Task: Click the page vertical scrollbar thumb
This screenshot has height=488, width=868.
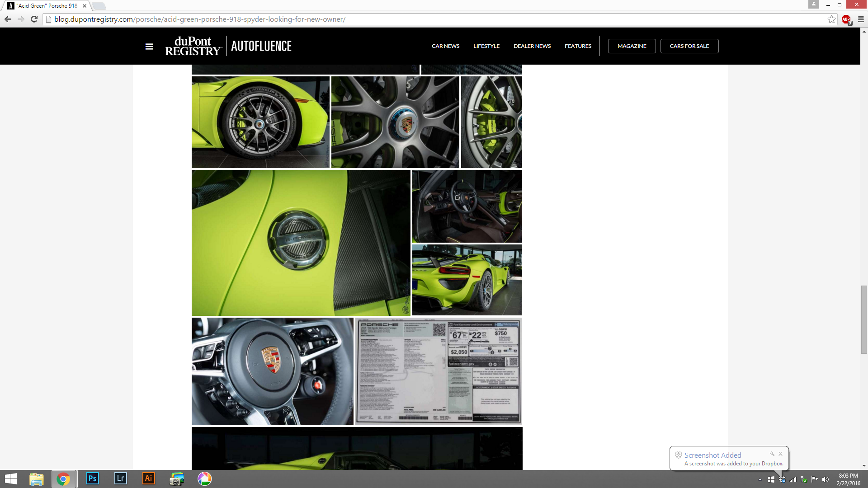Action: pos(864,319)
